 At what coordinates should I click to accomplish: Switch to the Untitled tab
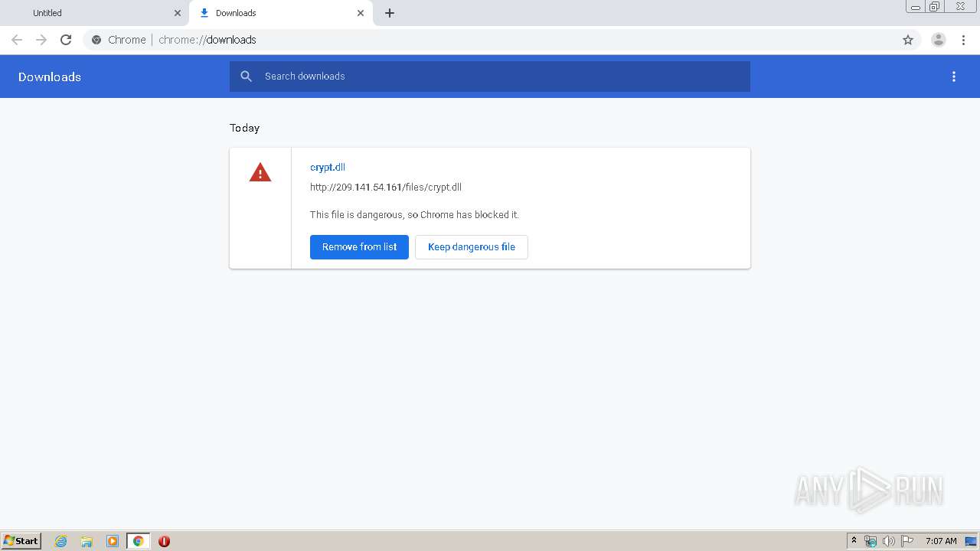pyautogui.click(x=95, y=13)
